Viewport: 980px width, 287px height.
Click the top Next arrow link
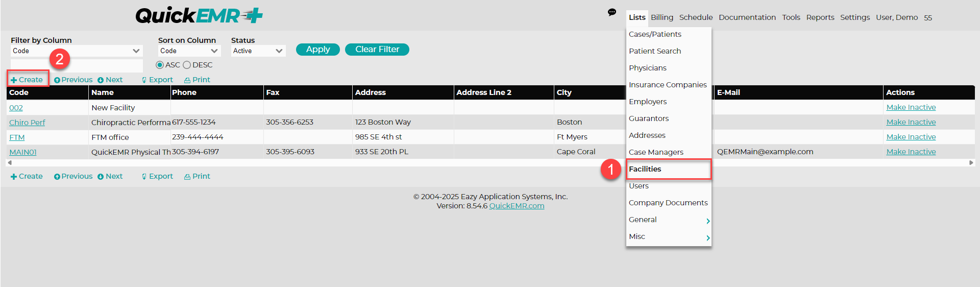click(x=110, y=80)
